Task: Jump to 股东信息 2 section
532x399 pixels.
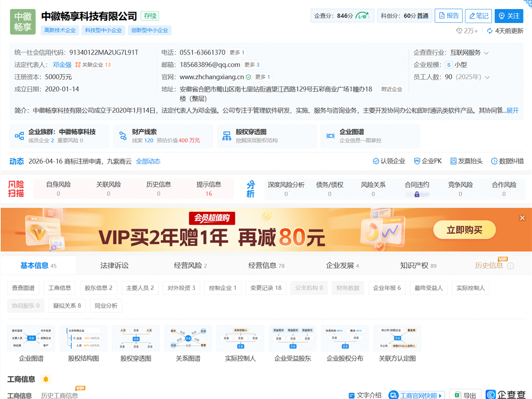Action: point(98,288)
